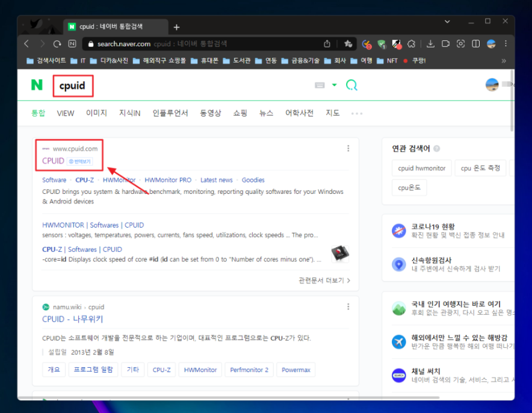Open the green shield extension icon
532x413 pixels.
382,44
